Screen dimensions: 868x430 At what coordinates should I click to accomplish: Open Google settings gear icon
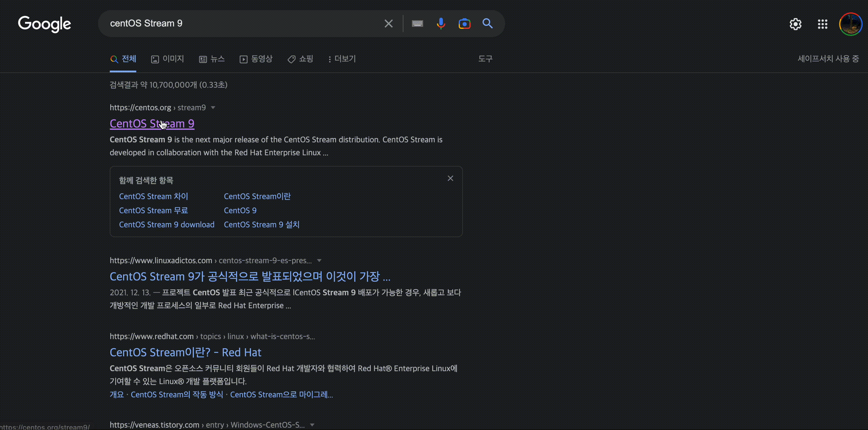pos(795,24)
